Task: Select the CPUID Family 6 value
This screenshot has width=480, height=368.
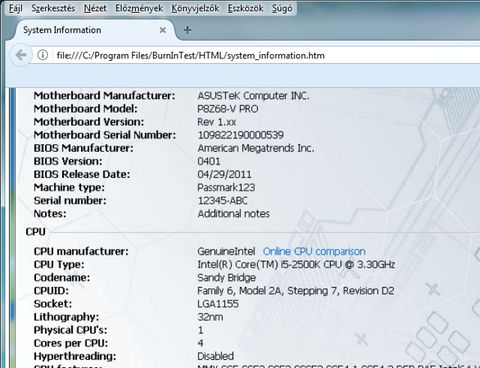Action: [296, 291]
